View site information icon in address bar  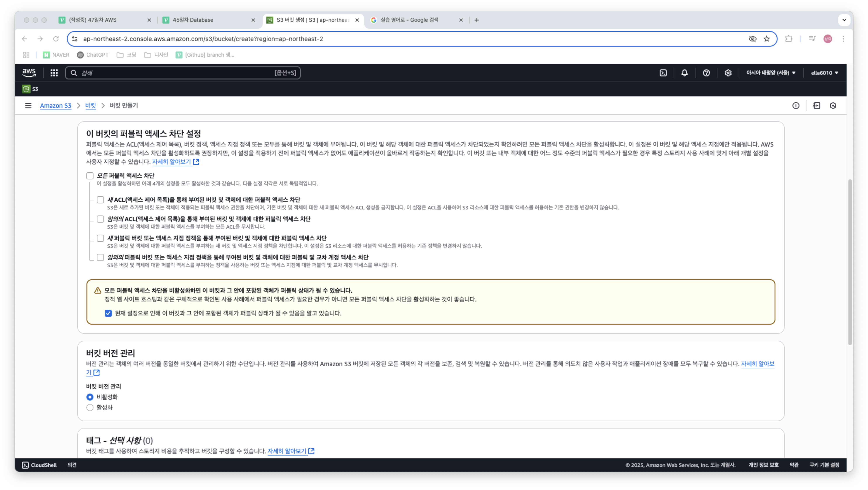coord(75,39)
